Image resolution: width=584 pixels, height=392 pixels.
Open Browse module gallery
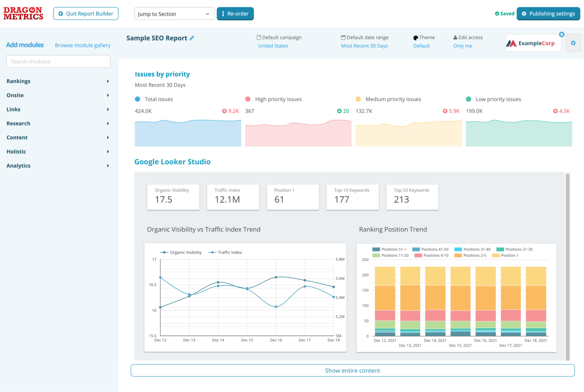pyautogui.click(x=83, y=45)
